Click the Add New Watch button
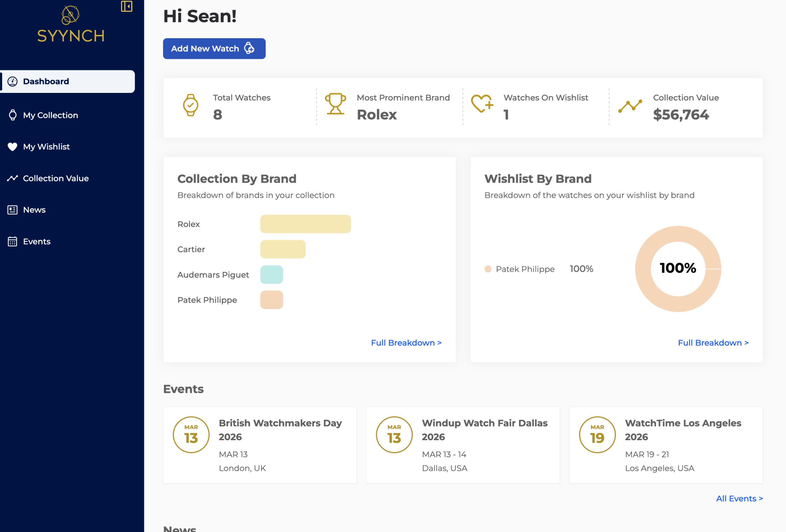Screen dimensions: 786x532 pos(214,49)
